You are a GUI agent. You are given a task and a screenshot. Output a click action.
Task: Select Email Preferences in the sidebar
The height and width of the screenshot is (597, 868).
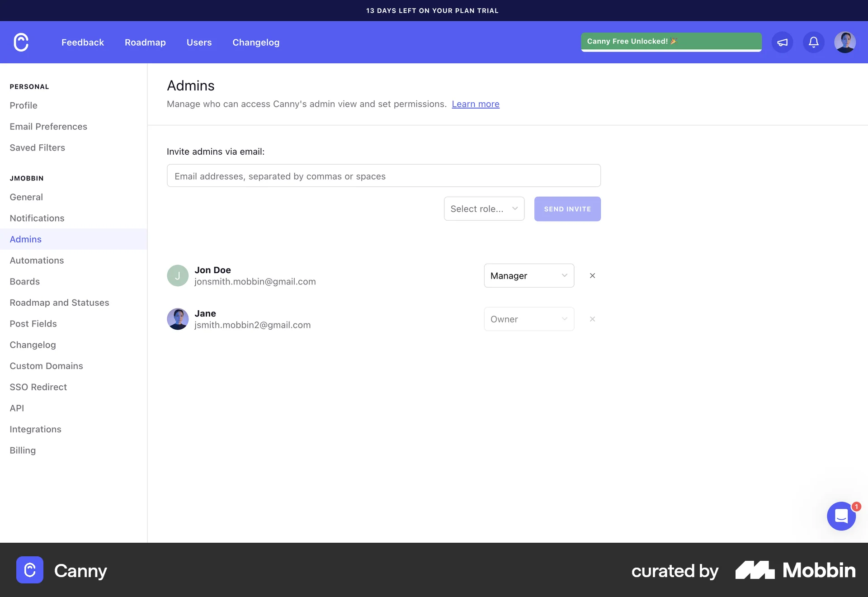[x=48, y=127]
